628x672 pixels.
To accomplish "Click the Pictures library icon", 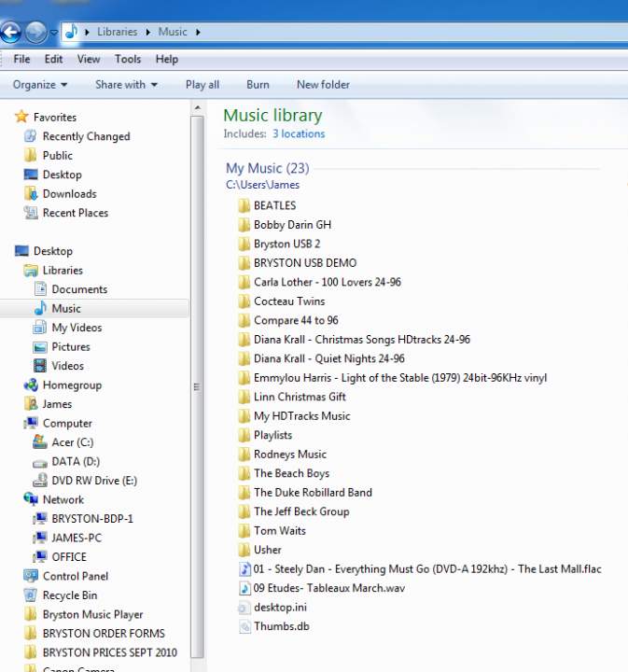I will (x=40, y=346).
